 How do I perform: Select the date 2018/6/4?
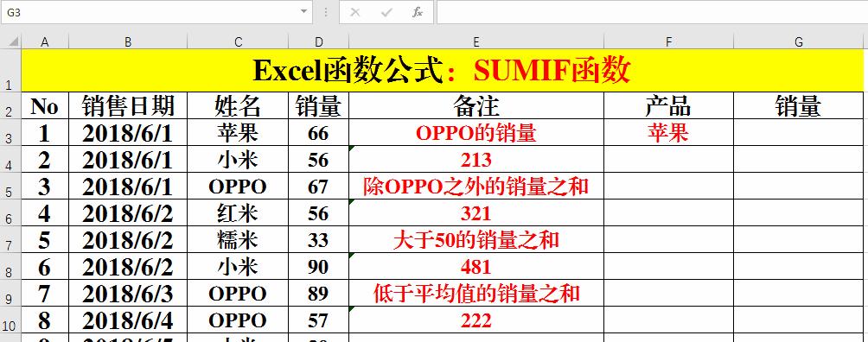(x=128, y=320)
